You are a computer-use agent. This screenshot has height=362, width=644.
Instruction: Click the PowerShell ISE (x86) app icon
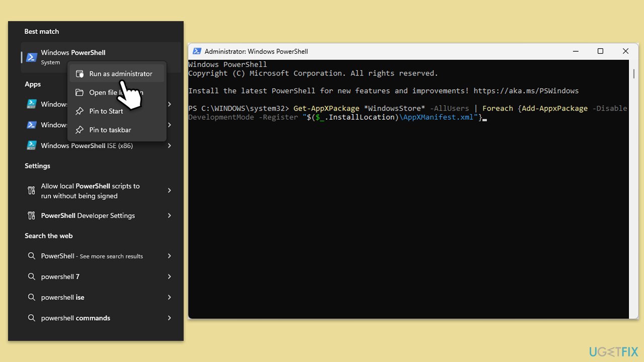[31, 145]
